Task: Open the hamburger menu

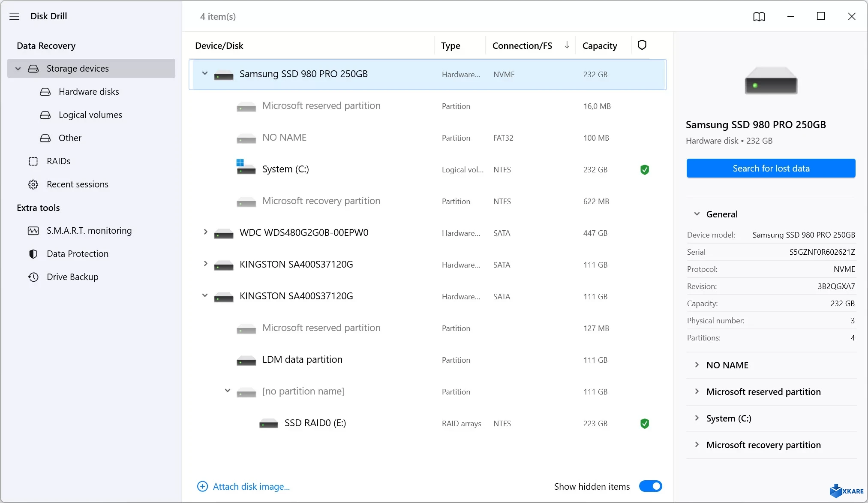Action: (15, 16)
